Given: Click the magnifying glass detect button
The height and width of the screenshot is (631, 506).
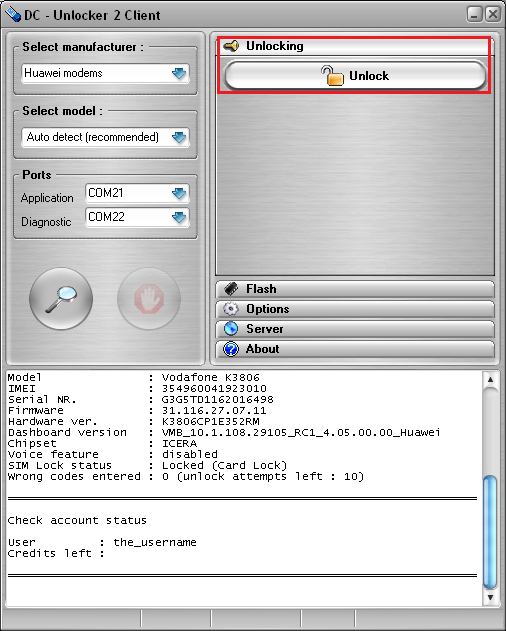Looking at the screenshot, I should pos(61,299).
